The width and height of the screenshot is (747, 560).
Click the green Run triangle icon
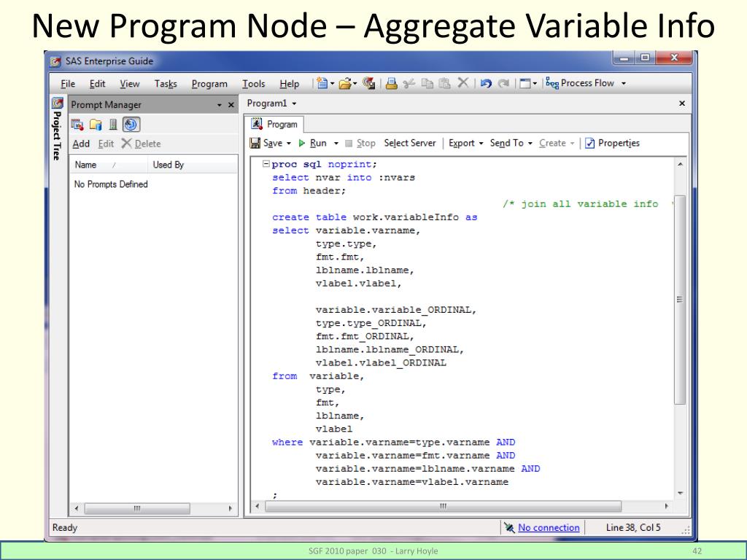click(301, 143)
